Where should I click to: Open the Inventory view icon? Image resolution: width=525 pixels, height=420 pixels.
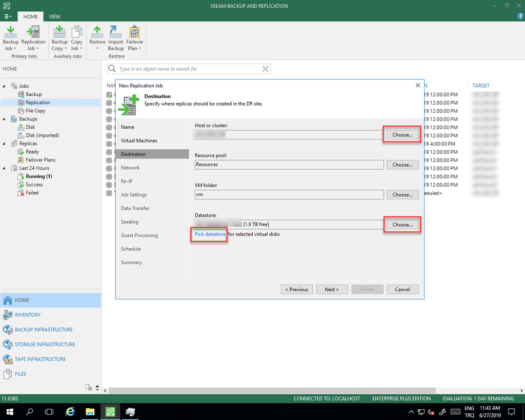(x=7, y=315)
